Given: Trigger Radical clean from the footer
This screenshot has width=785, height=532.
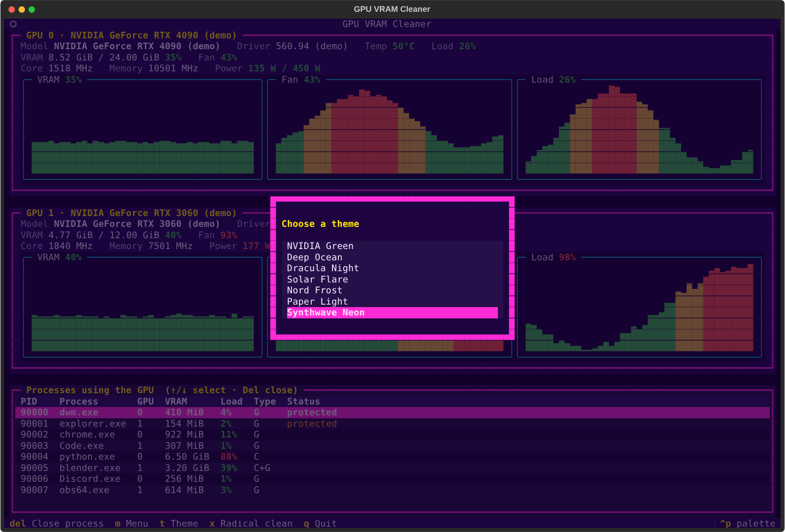Looking at the screenshot, I should pyautogui.click(x=251, y=524).
